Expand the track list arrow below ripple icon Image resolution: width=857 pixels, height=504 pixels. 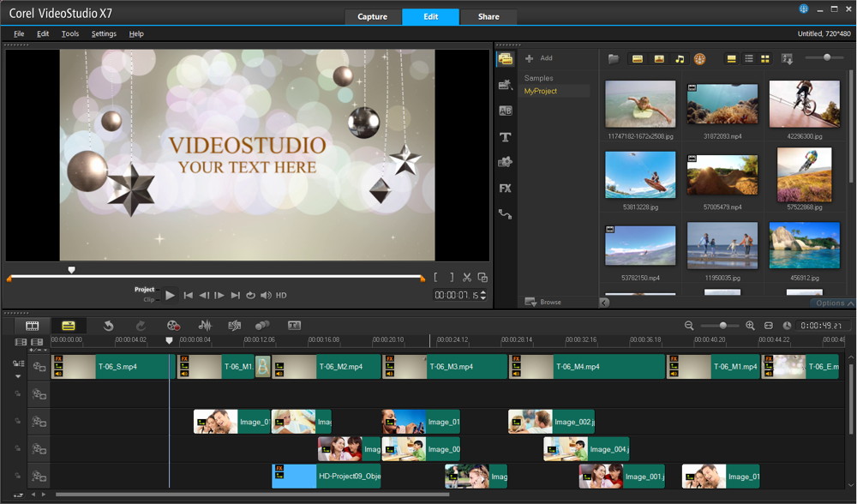click(18, 376)
